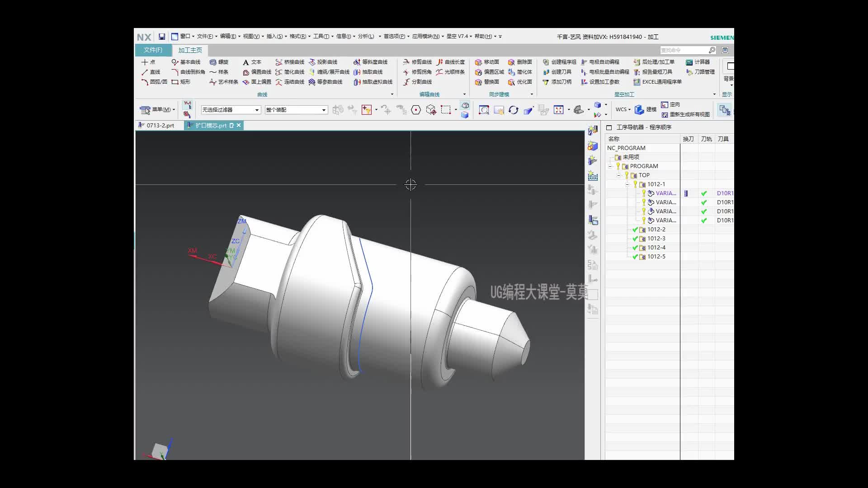Image resolution: width=868 pixels, height=488 pixels.
Task: Click the 螺旋 helix tool
Action: click(x=219, y=62)
